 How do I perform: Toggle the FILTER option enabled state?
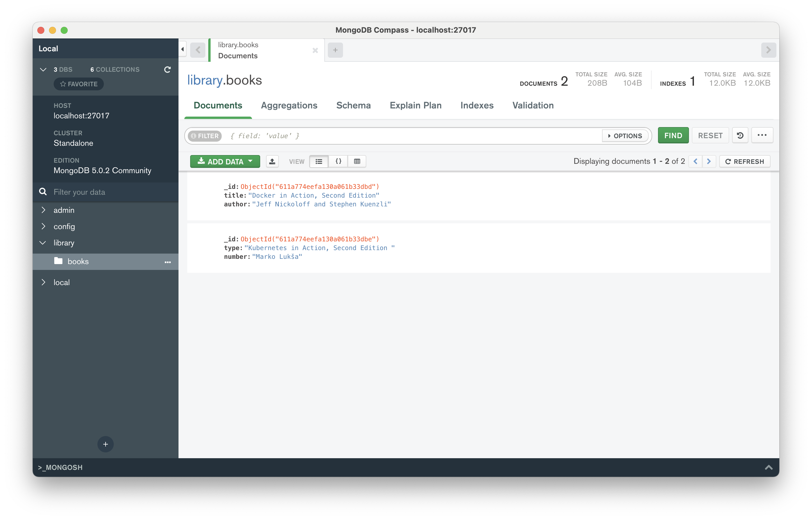pyautogui.click(x=205, y=135)
